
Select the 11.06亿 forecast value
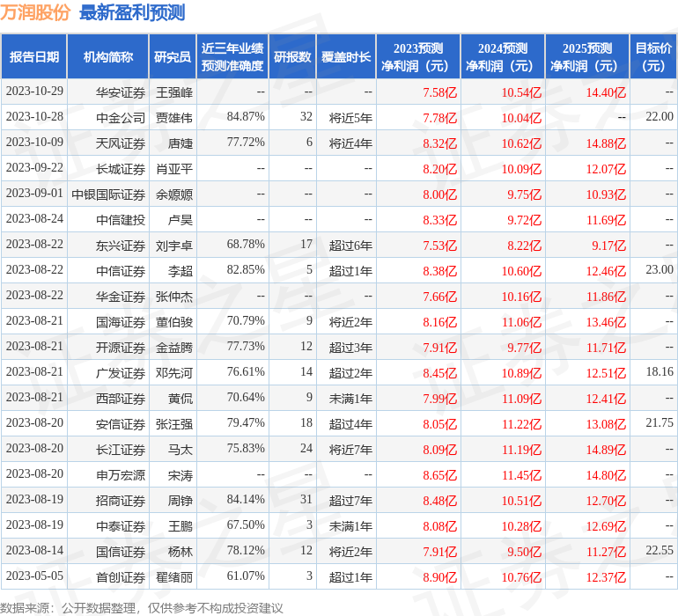click(x=521, y=321)
